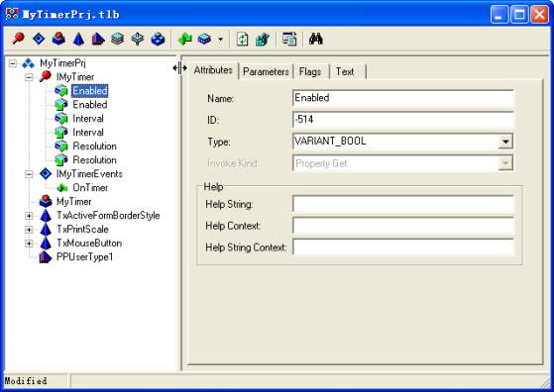554x392 pixels.
Task: Click the Help Context input field
Action: (403, 226)
